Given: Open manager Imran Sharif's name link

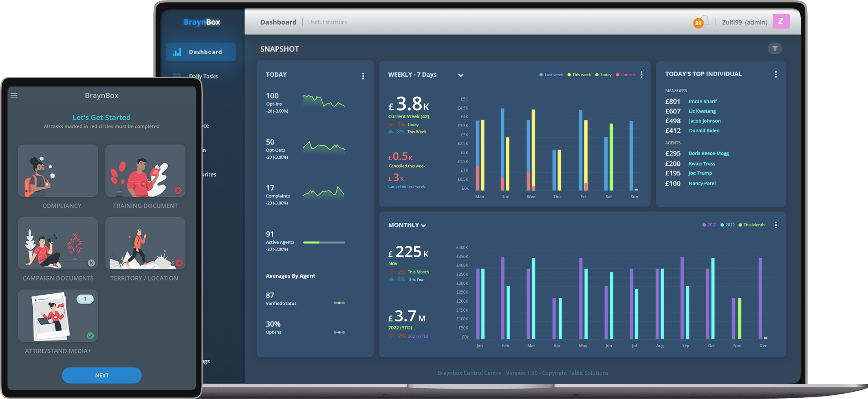Looking at the screenshot, I should click(x=703, y=101).
